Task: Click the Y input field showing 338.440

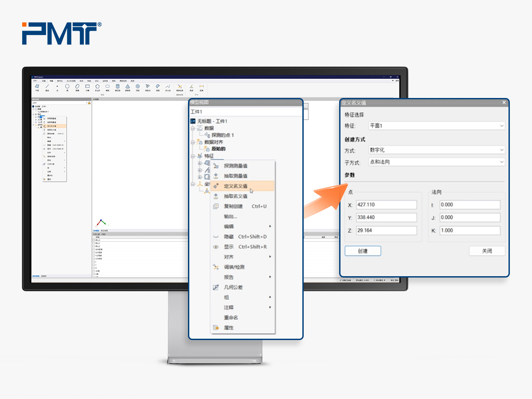Action: [386, 217]
